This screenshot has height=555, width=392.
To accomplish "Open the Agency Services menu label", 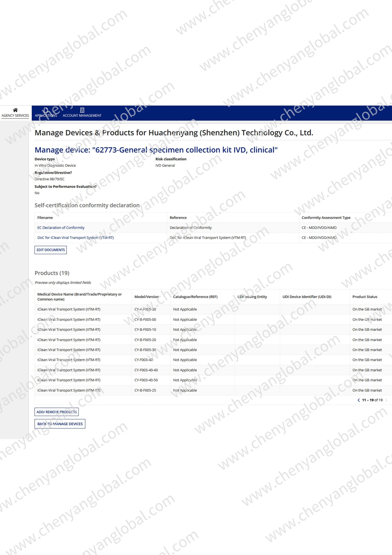I will coord(15,116).
